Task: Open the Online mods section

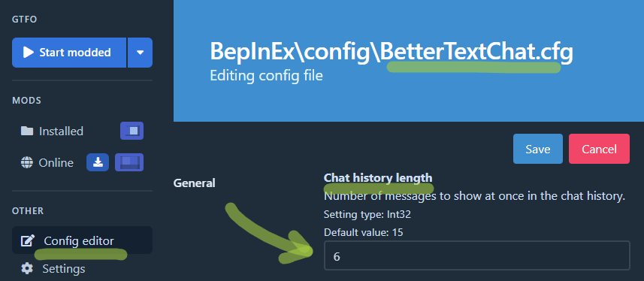Action: [56, 163]
